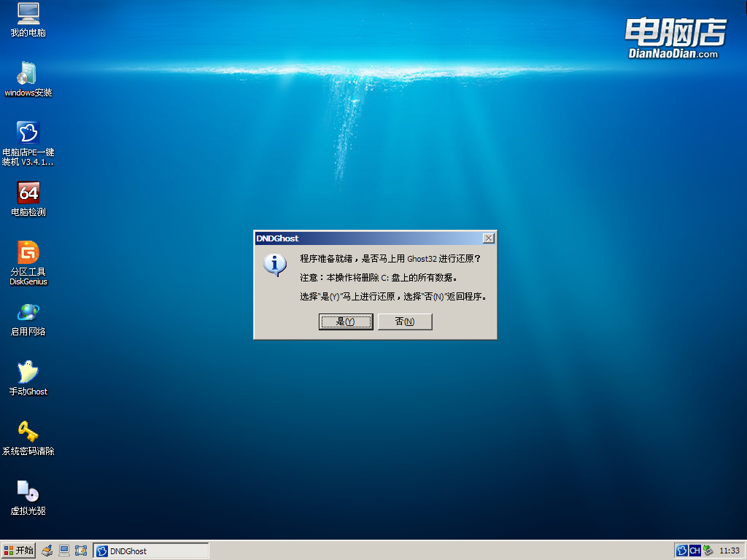
Task: Open the 开始 start menu
Action: 18,551
